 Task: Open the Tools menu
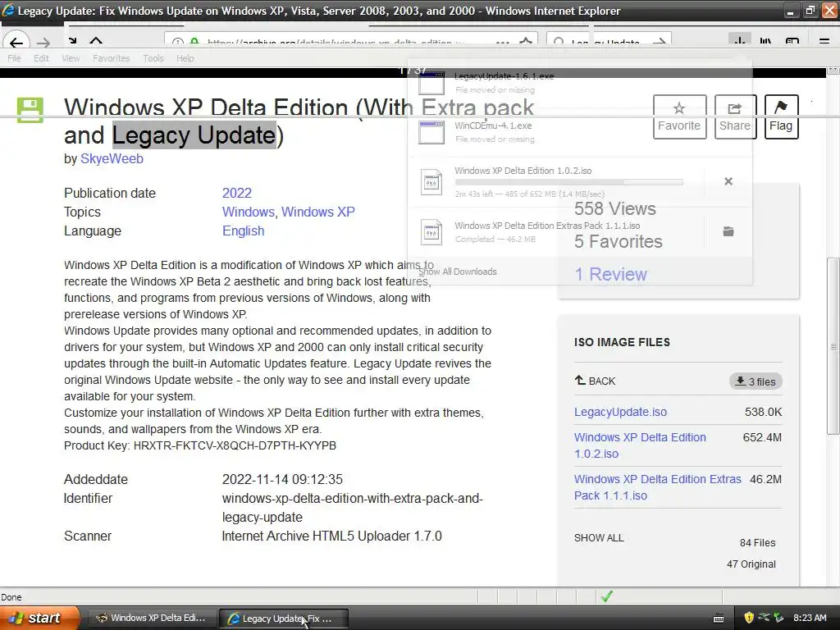point(153,58)
